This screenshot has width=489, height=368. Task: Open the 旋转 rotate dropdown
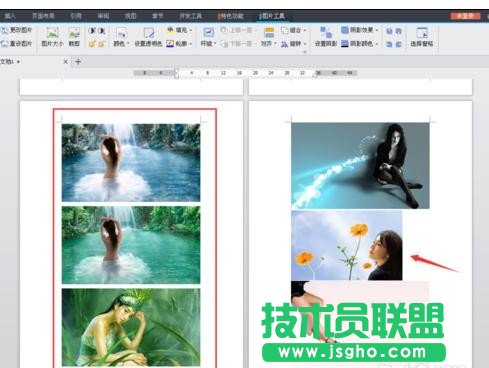294,44
